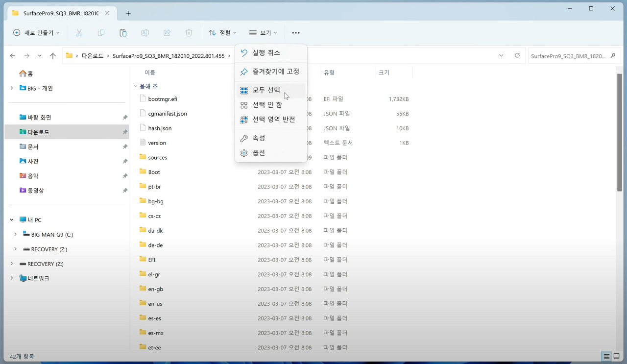The image size is (627, 364).
Task: Close the SurfacePro9 tab
Action: pyautogui.click(x=107, y=13)
